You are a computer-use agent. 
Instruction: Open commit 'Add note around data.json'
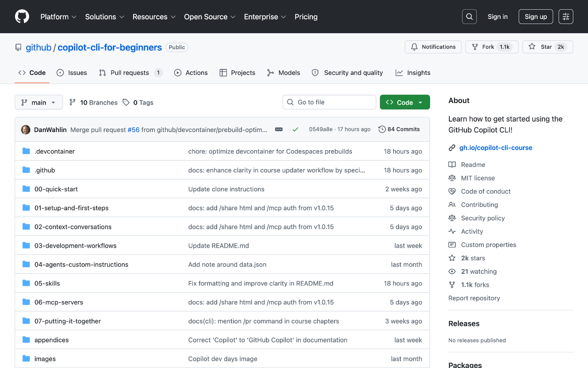tap(227, 265)
